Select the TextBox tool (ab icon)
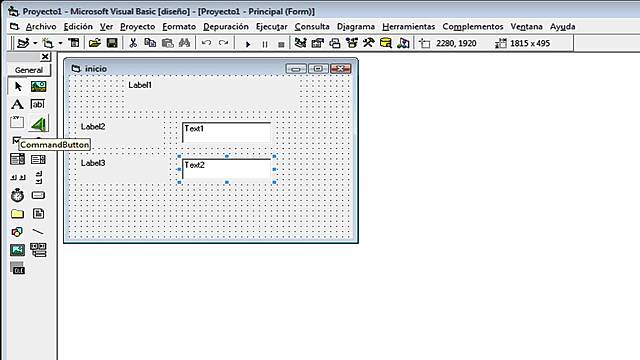The image size is (640, 360). (x=38, y=104)
